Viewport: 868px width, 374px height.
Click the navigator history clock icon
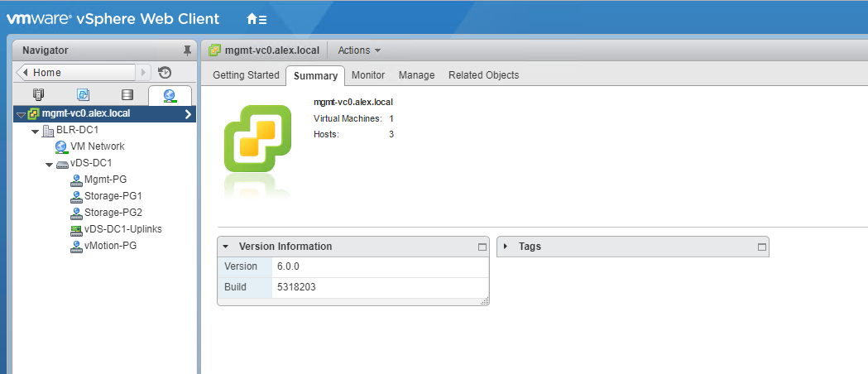[x=165, y=73]
